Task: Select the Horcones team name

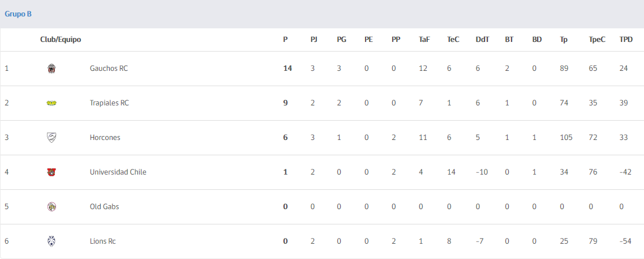Action: (x=105, y=138)
